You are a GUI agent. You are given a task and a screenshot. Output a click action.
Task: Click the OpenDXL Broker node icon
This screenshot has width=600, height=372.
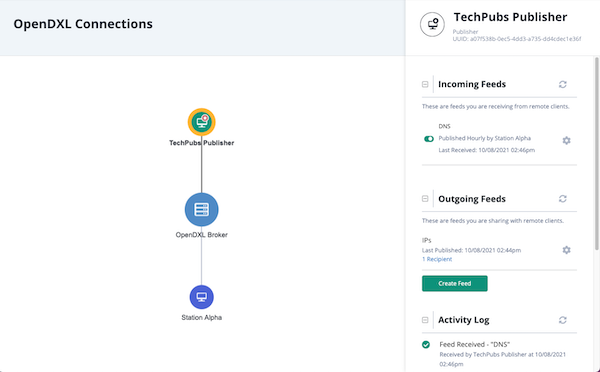tap(202, 210)
